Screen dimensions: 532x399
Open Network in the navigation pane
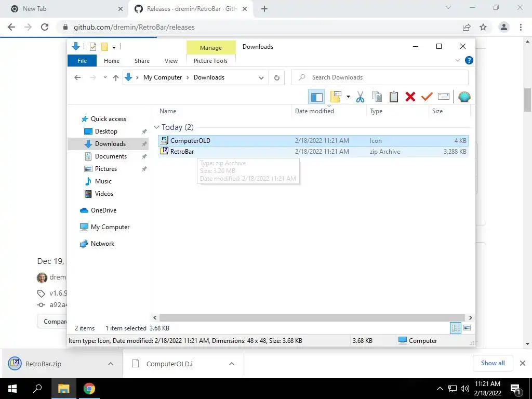102,244
